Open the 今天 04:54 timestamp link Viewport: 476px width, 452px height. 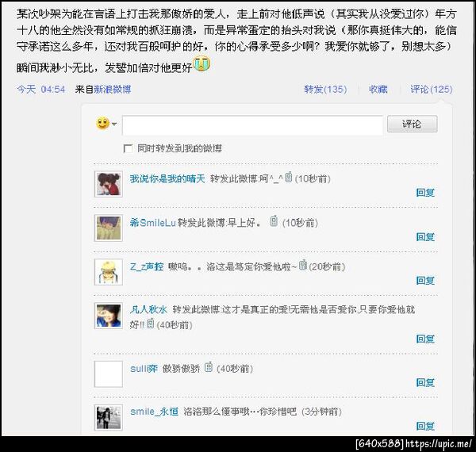(x=41, y=89)
